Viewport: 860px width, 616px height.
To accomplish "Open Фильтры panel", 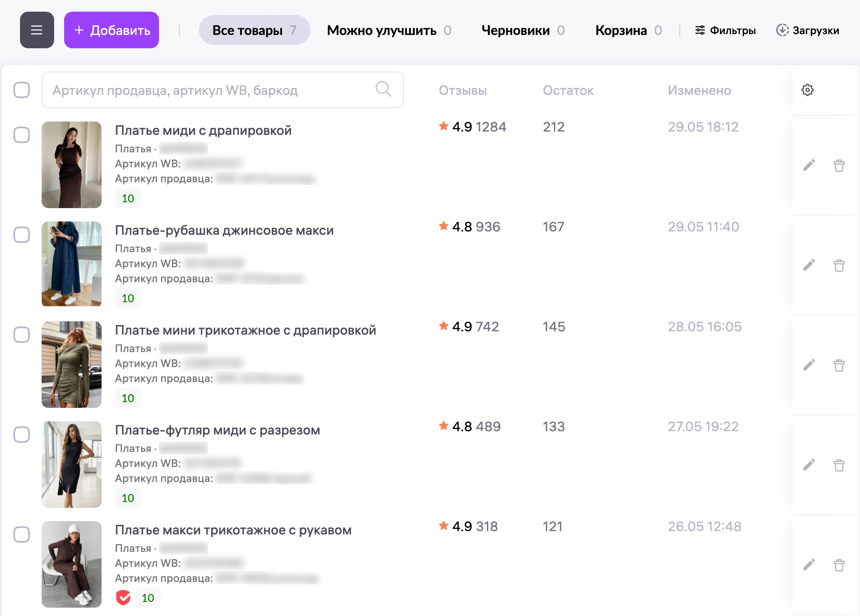I will 726,30.
